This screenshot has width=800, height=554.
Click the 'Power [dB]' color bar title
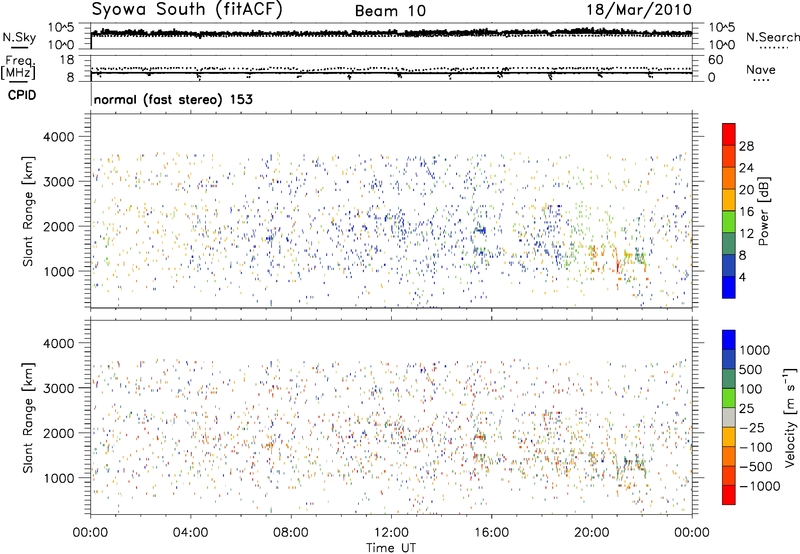click(x=763, y=211)
